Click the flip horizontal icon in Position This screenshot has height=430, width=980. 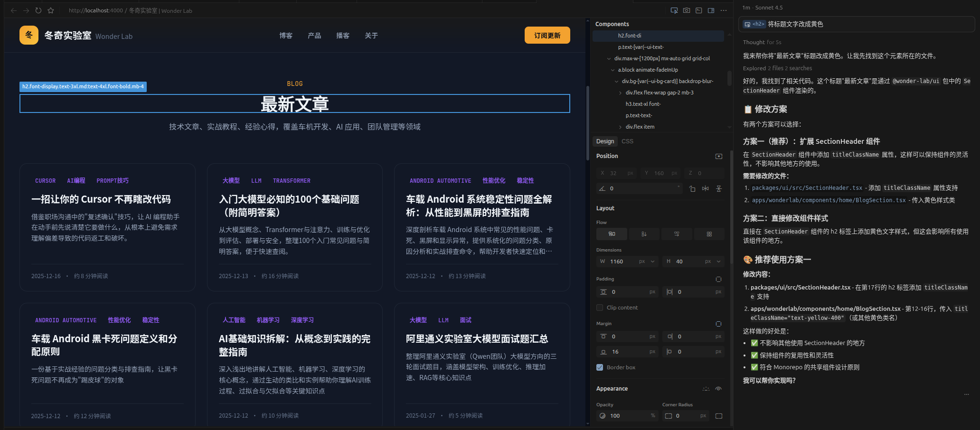point(706,188)
